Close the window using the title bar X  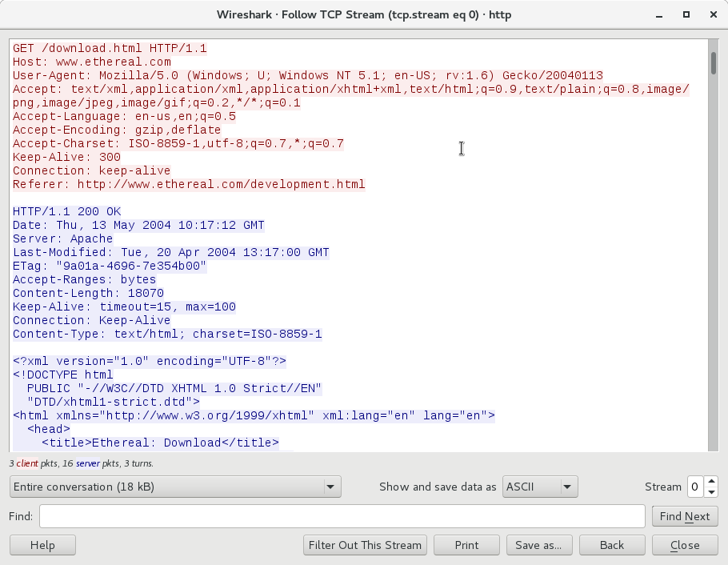tap(714, 15)
